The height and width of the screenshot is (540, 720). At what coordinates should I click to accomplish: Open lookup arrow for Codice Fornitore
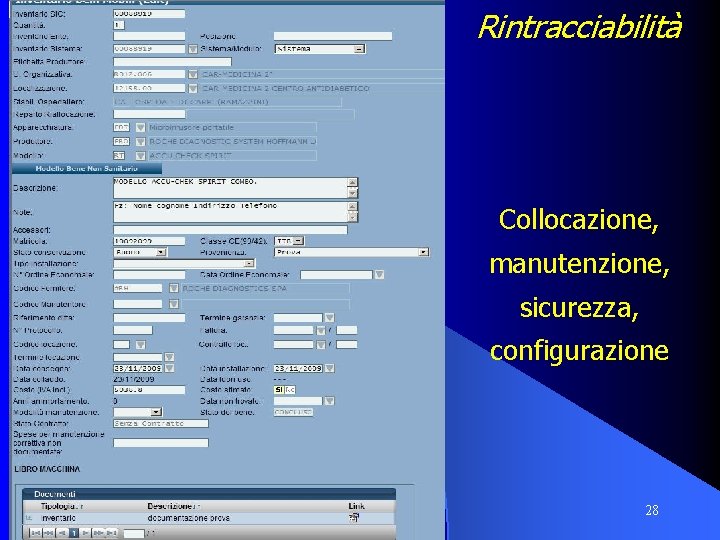(x=173, y=288)
